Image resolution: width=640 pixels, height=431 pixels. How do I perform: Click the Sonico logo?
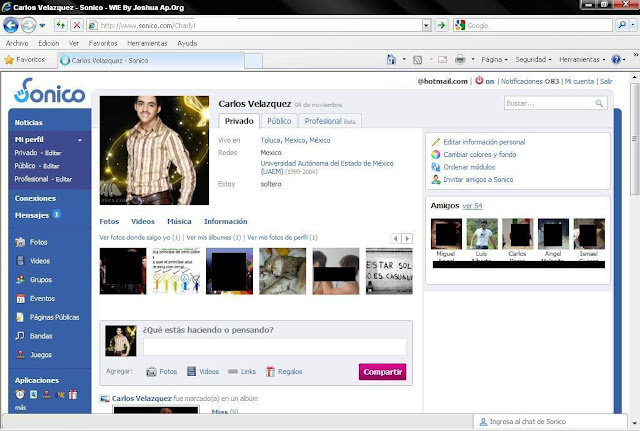(49, 91)
